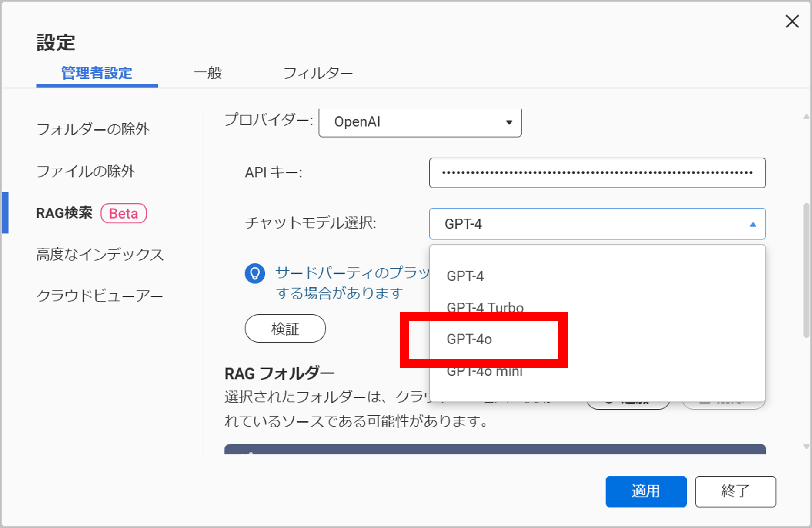This screenshot has height=528, width=812.
Task: Switch to the 一般 tab
Action: tap(208, 73)
